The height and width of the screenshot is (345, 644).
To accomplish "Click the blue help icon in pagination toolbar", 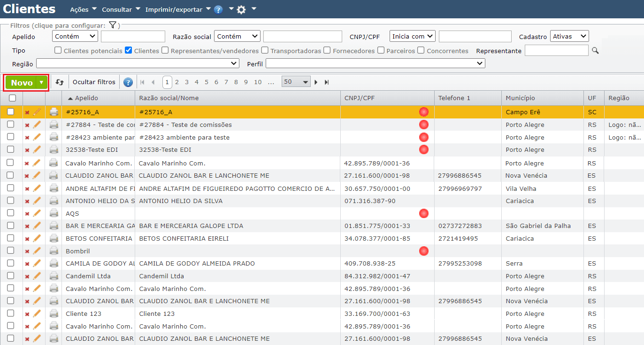I will pyautogui.click(x=128, y=82).
